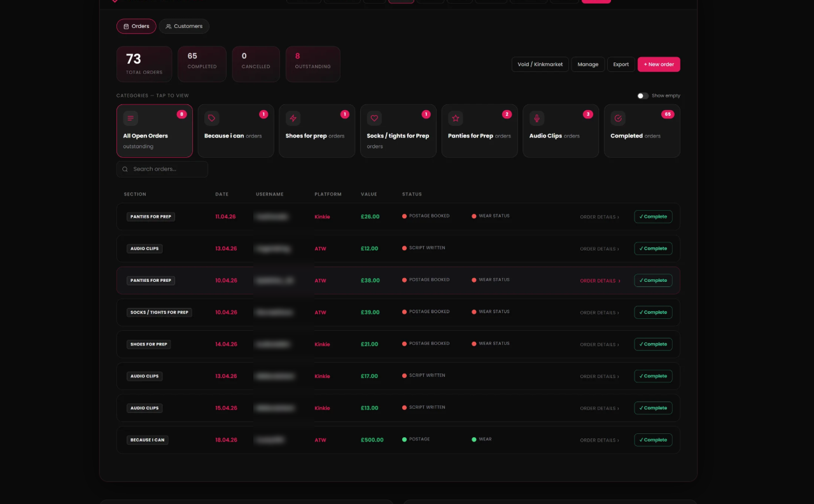This screenshot has height=504, width=814.
Task: Click the list icon on All Open Orders card
Action: pyautogui.click(x=130, y=118)
